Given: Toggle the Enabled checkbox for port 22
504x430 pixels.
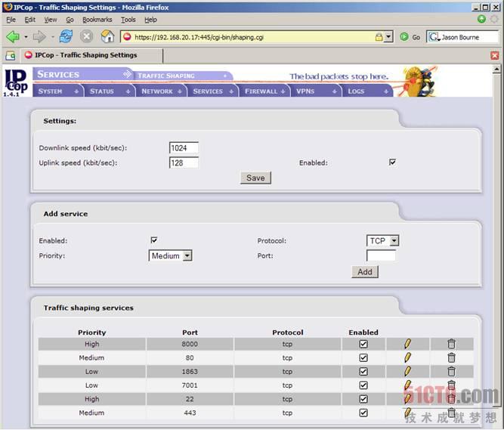Looking at the screenshot, I should click(363, 400).
